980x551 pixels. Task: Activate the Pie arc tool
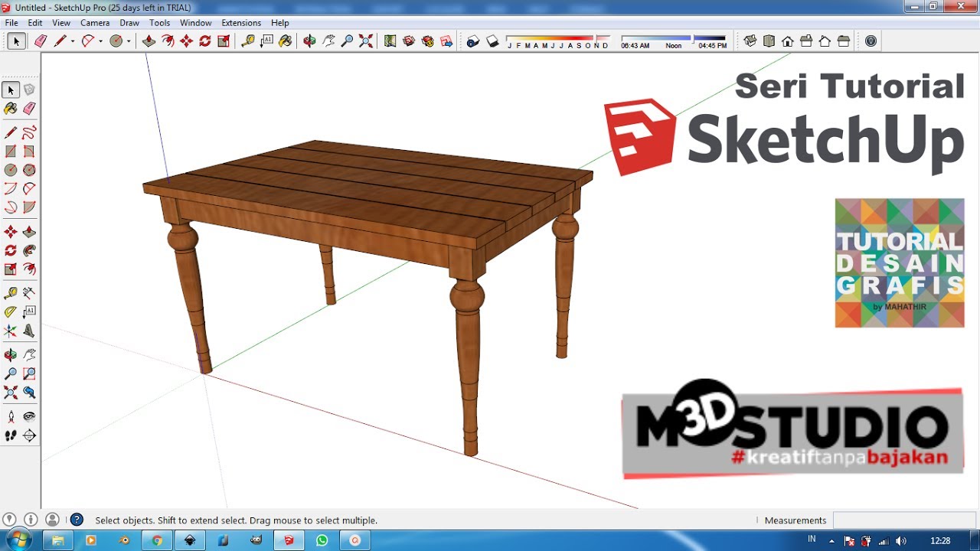point(29,207)
